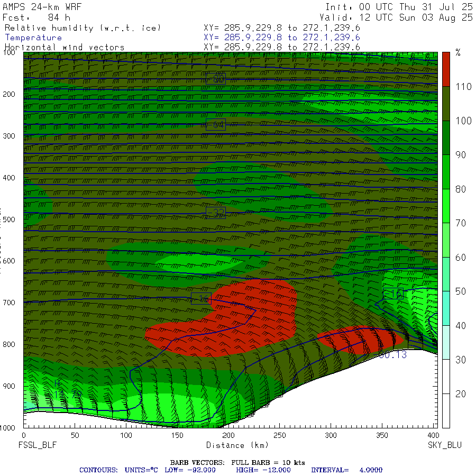476x476 pixels.
Task: Click the distance axis tick label '50'
Action: (x=75, y=435)
